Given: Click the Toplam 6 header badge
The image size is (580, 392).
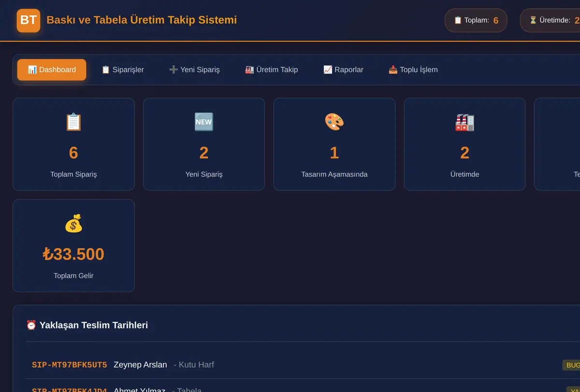Looking at the screenshot, I should (x=476, y=20).
